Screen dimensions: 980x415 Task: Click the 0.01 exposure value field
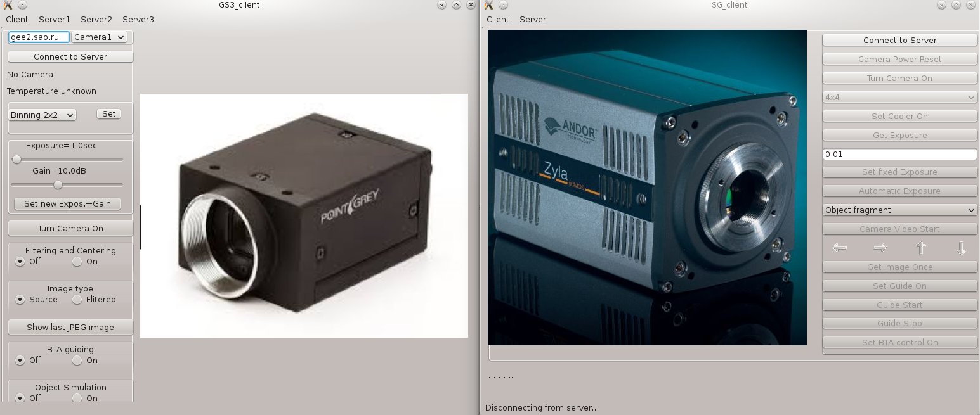tap(899, 154)
